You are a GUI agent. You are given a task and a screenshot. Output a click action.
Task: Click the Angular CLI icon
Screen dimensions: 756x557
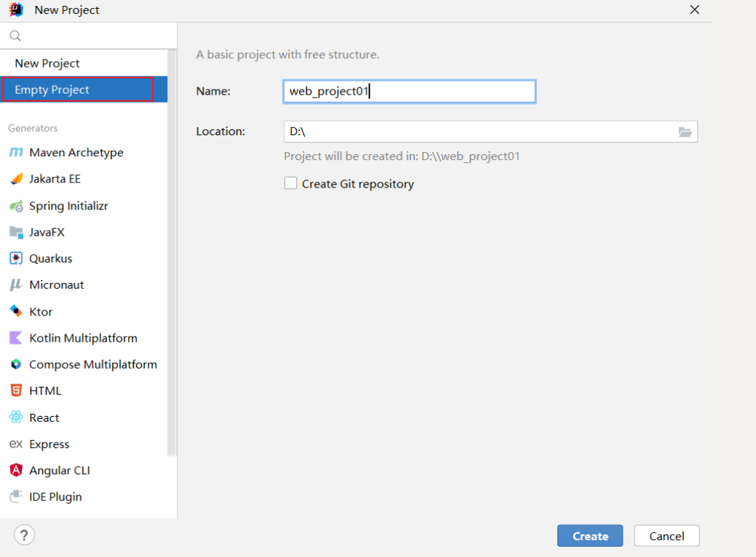point(15,470)
